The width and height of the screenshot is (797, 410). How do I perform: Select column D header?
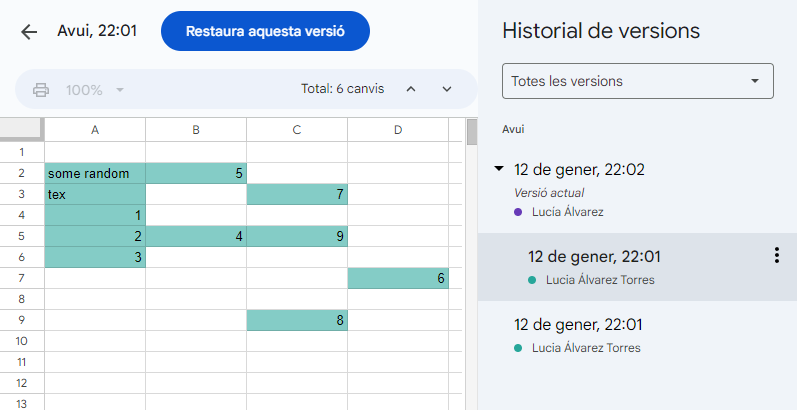[398, 130]
